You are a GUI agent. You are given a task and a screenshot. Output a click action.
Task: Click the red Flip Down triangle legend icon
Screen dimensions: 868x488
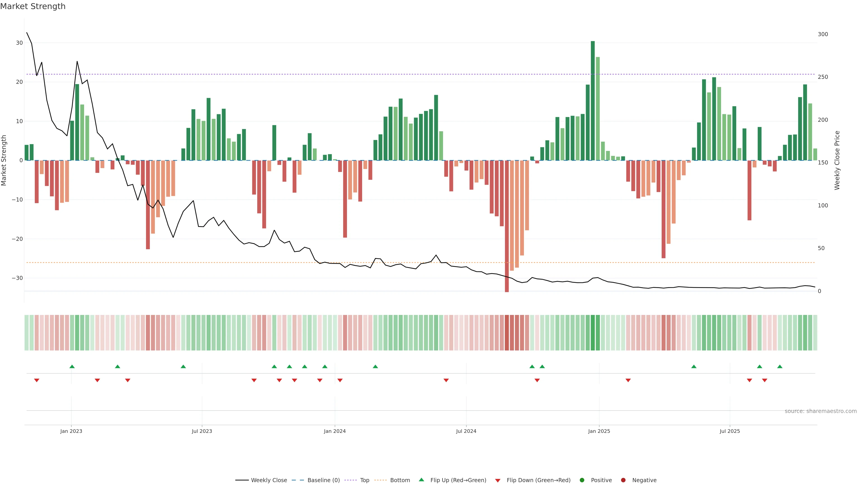[x=498, y=481]
